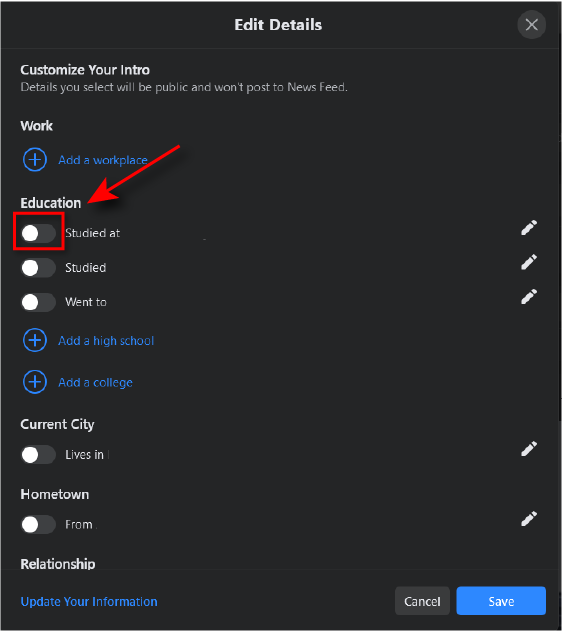The image size is (562, 631).
Task: Click the plus icon for Add a college
Action: (x=35, y=382)
